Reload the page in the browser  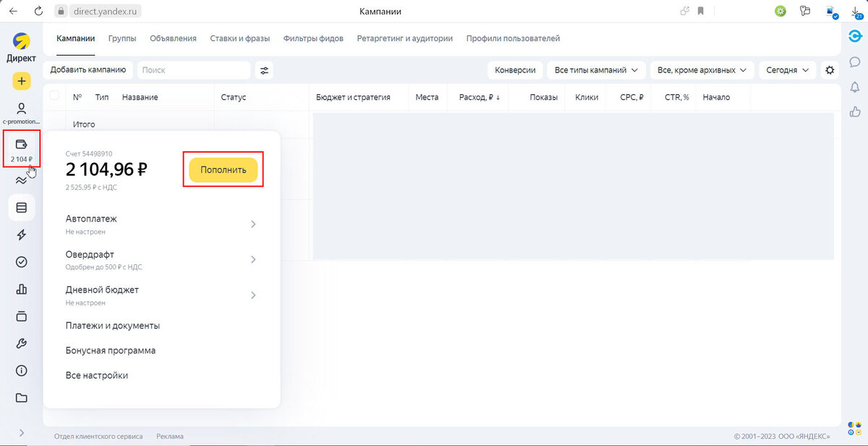[x=38, y=11]
